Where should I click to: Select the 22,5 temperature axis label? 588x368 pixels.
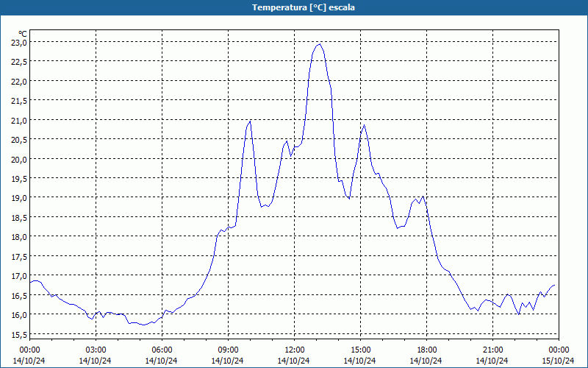coord(19,62)
